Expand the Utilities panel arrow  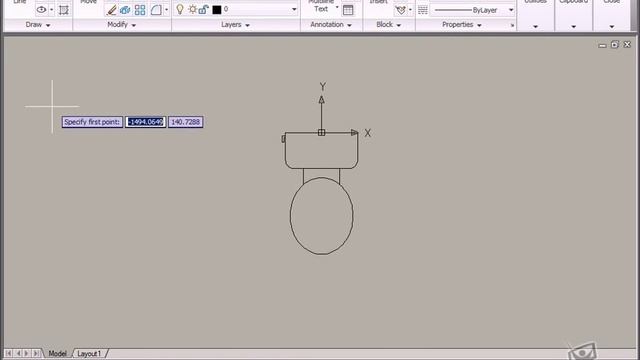[x=536, y=27]
